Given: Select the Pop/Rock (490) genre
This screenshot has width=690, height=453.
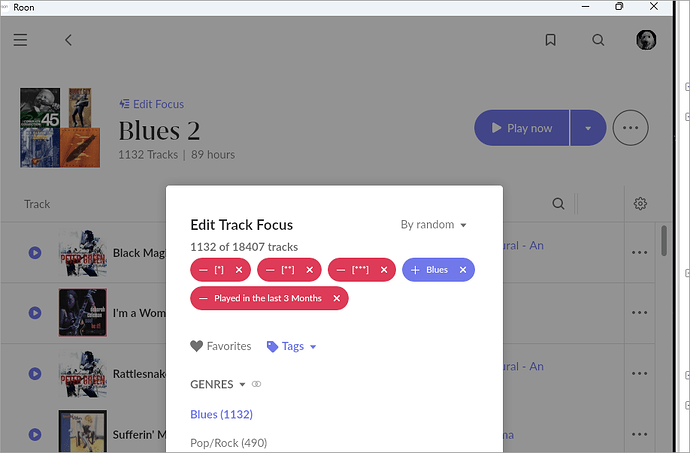Looking at the screenshot, I should [x=228, y=443].
